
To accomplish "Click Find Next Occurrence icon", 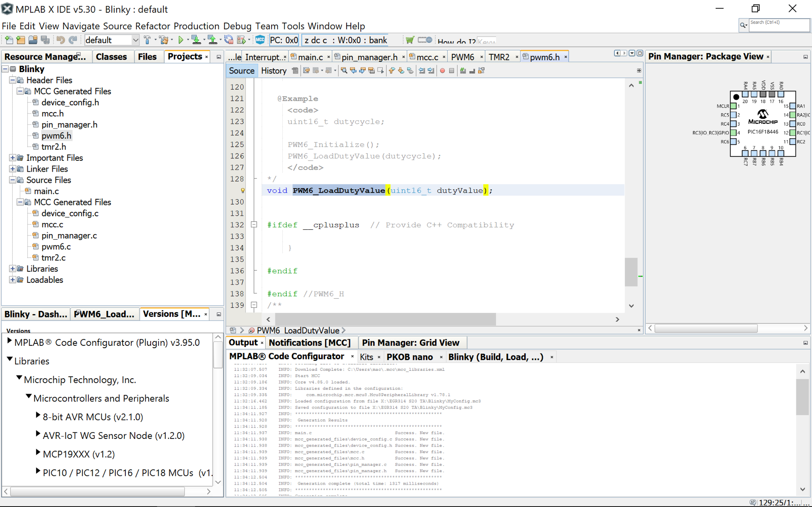I will click(362, 70).
